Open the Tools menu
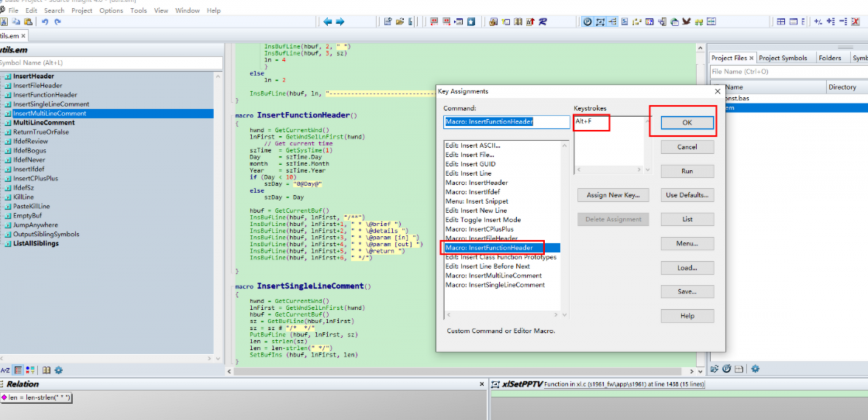Viewport: 868px width, 420px height. 138,10
